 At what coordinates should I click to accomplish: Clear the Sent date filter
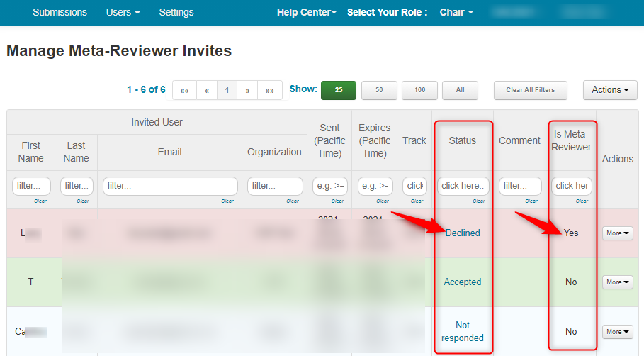[338, 201]
